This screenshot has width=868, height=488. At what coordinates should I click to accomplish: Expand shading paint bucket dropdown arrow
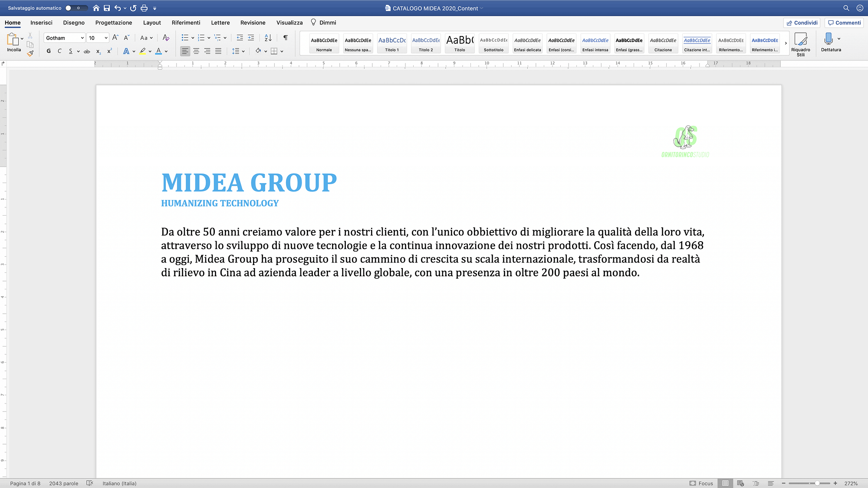click(x=266, y=51)
